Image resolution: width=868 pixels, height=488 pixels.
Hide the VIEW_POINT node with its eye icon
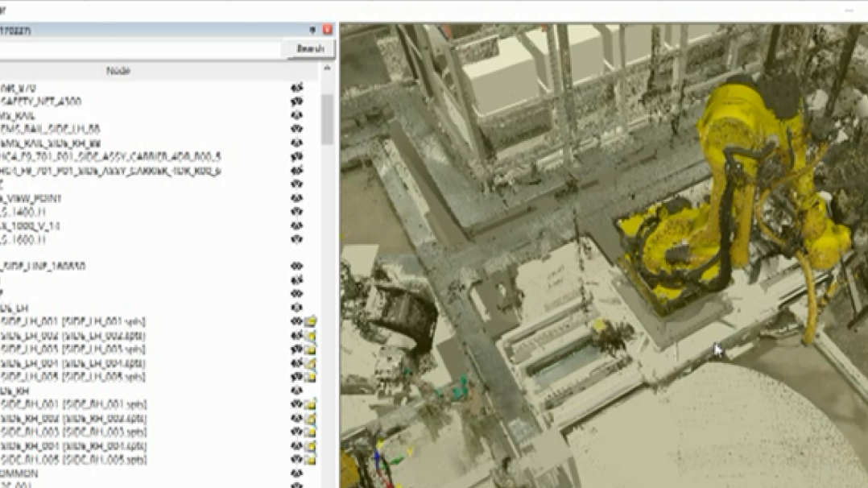click(x=297, y=198)
